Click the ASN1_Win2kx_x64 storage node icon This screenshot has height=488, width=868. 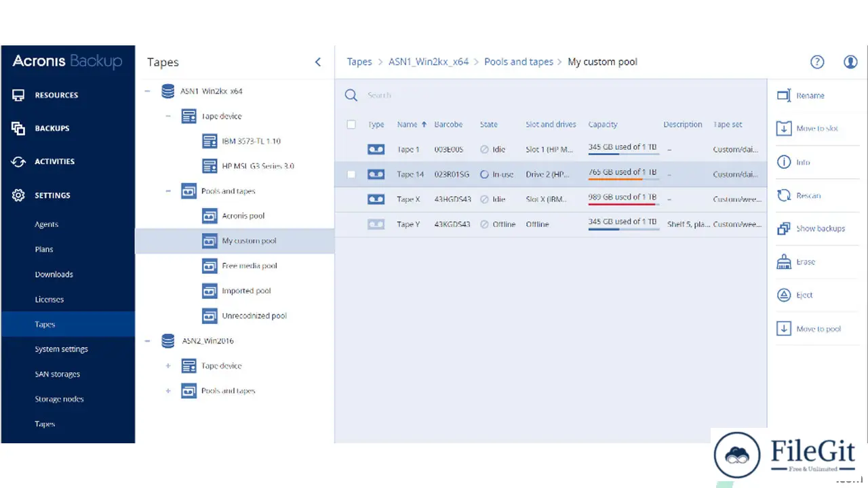click(x=167, y=91)
